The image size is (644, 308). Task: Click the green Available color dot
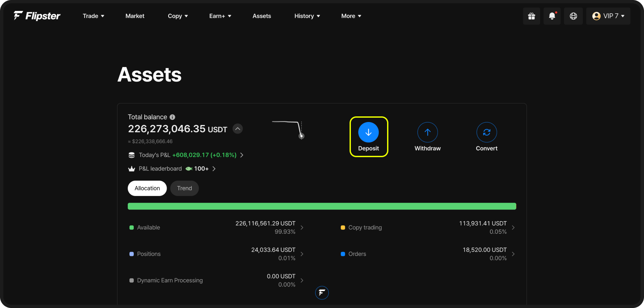click(131, 227)
